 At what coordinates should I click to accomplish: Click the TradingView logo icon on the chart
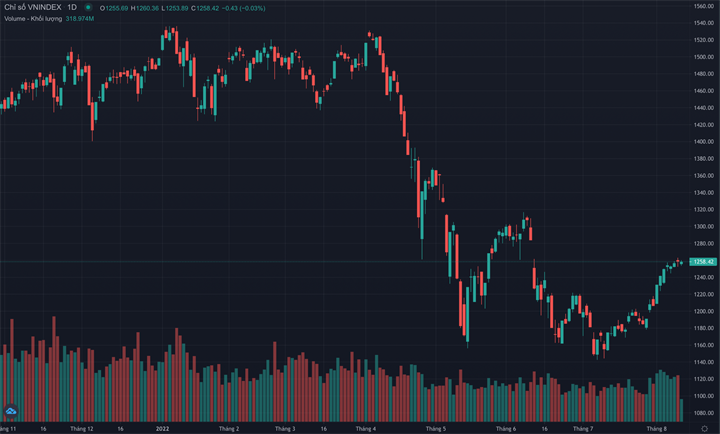click(x=11, y=411)
